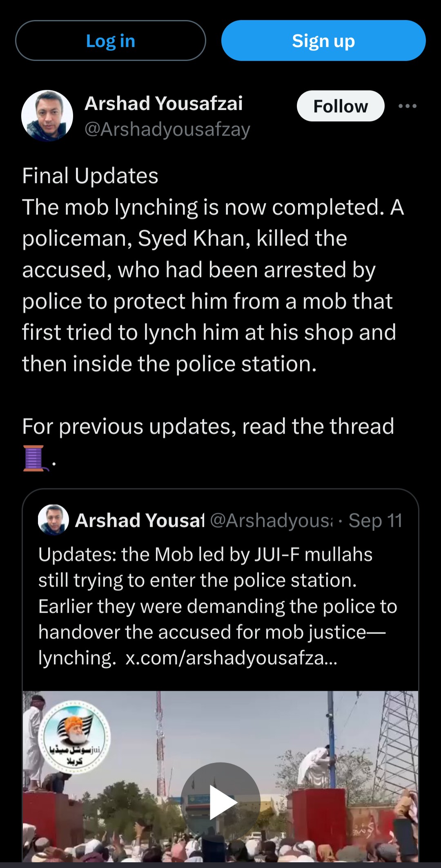Tap the Log in button

coord(110,41)
